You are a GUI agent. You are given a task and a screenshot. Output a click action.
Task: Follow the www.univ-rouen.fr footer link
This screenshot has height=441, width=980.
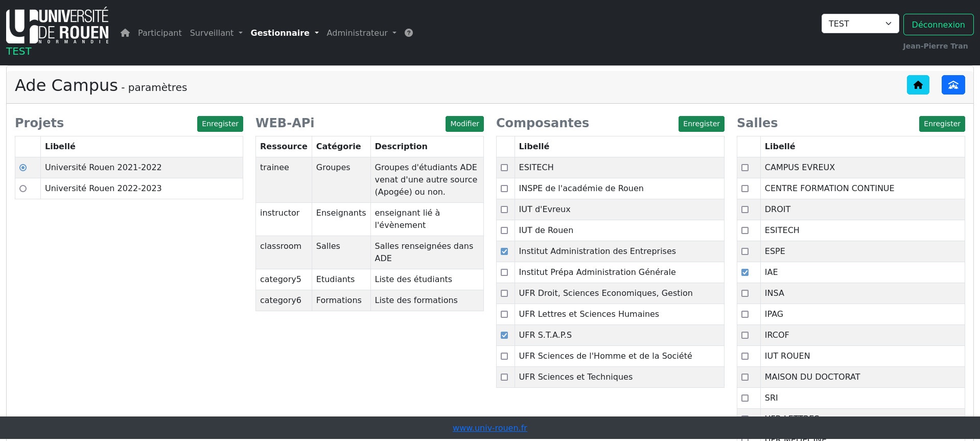point(489,428)
